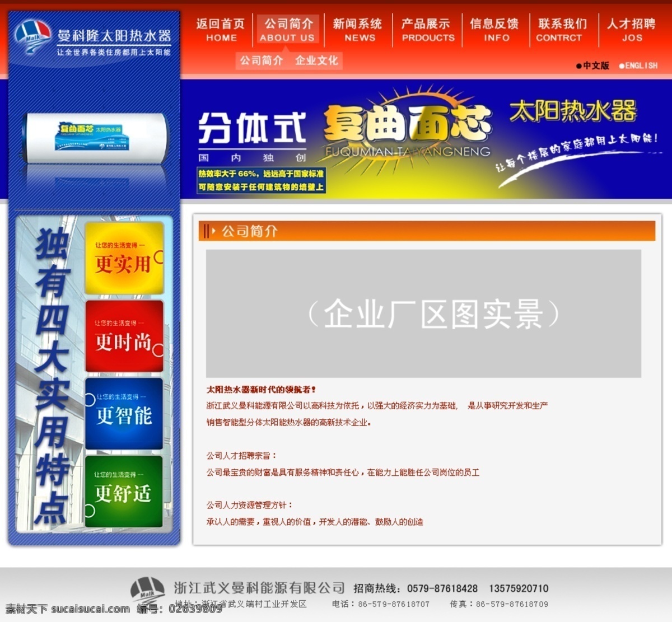
Task: Click the 可随意安装于任何建筑物的墙壁上 banner label
Action: (x=261, y=187)
